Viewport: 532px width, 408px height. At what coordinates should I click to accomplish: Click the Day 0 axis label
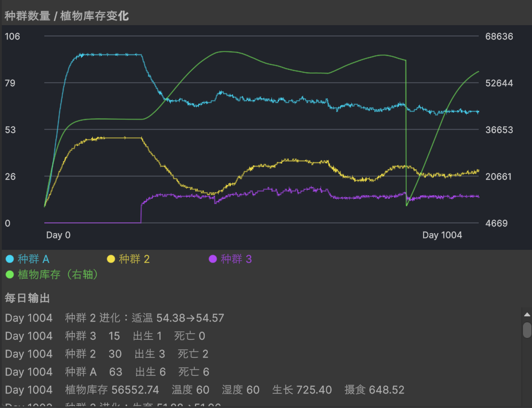(58, 235)
